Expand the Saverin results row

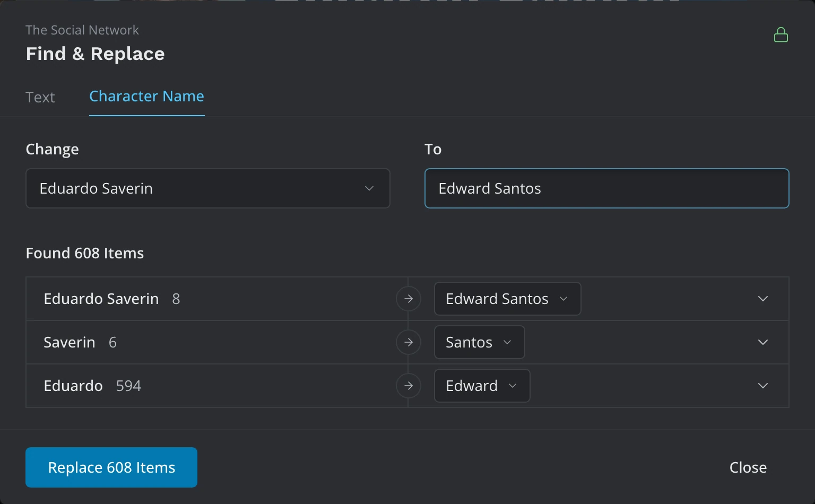click(x=763, y=342)
